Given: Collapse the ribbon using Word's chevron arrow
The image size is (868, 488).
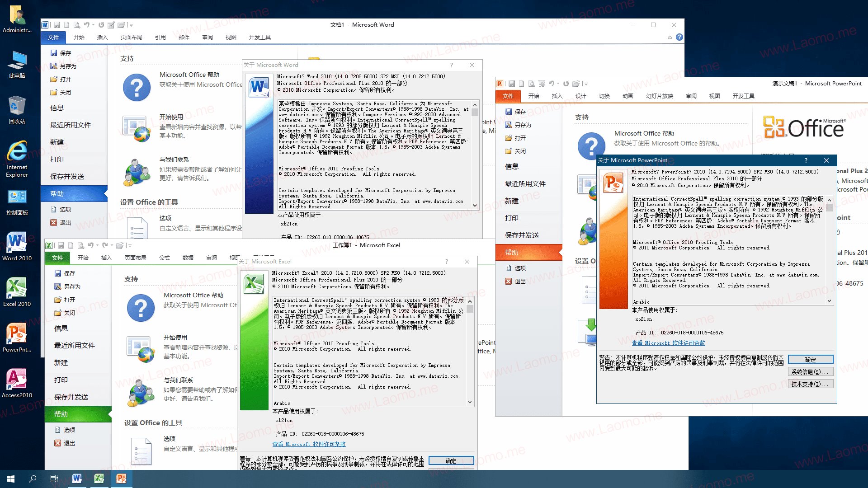Looking at the screenshot, I should click(x=670, y=38).
